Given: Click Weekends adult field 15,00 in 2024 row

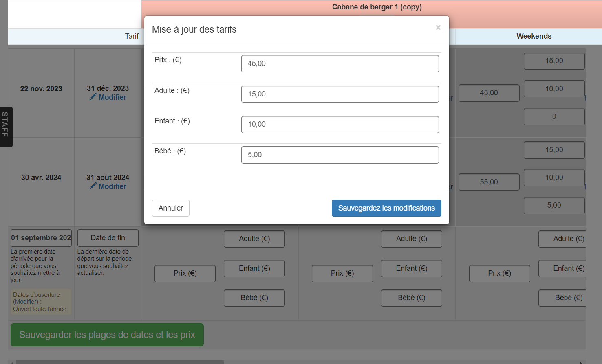Looking at the screenshot, I should point(554,150).
